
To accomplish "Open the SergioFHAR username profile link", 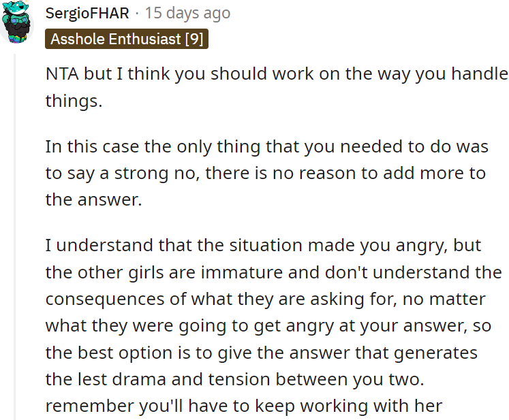I will 86,13.
